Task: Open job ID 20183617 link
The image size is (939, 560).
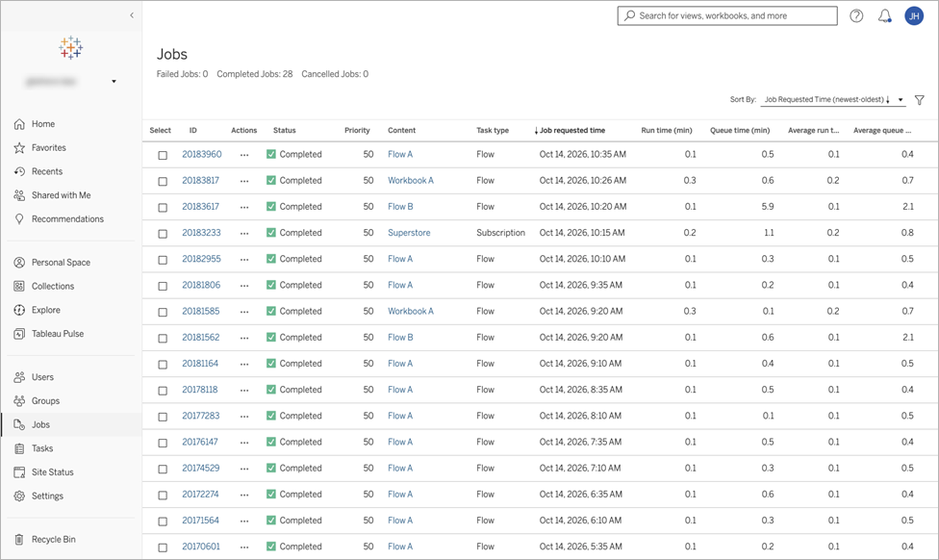Action: coord(201,207)
